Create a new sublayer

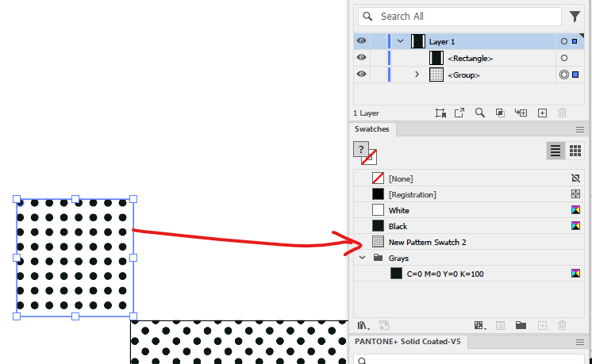coord(521,113)
